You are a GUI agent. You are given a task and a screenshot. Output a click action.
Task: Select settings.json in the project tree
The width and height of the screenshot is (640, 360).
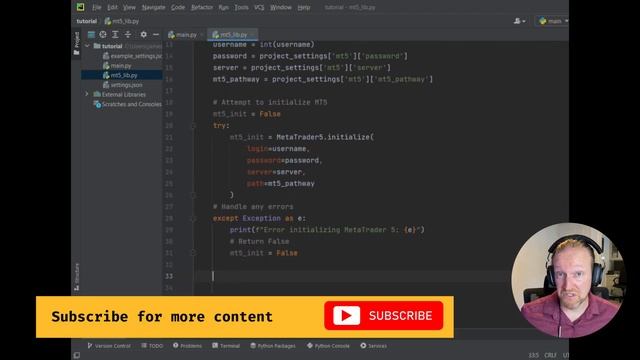click(x=122, y=85)
